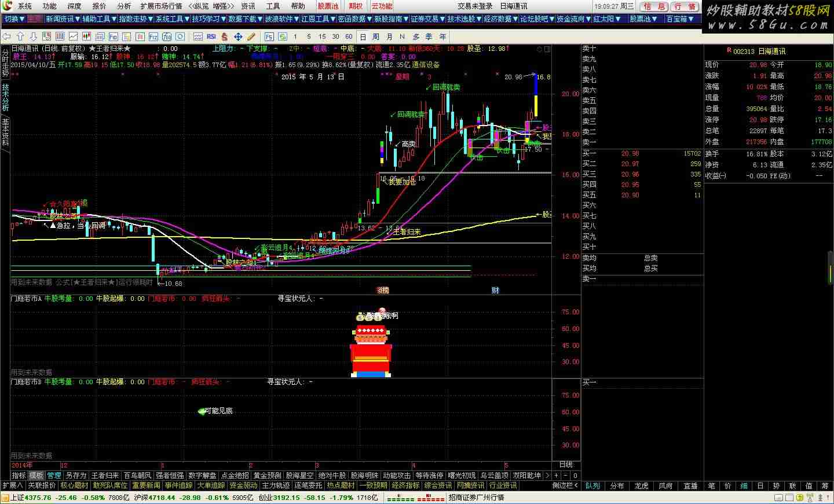Viewport: 834px width, 504px height.
Task: Open the quote list table icon
Action: [60, 36]
